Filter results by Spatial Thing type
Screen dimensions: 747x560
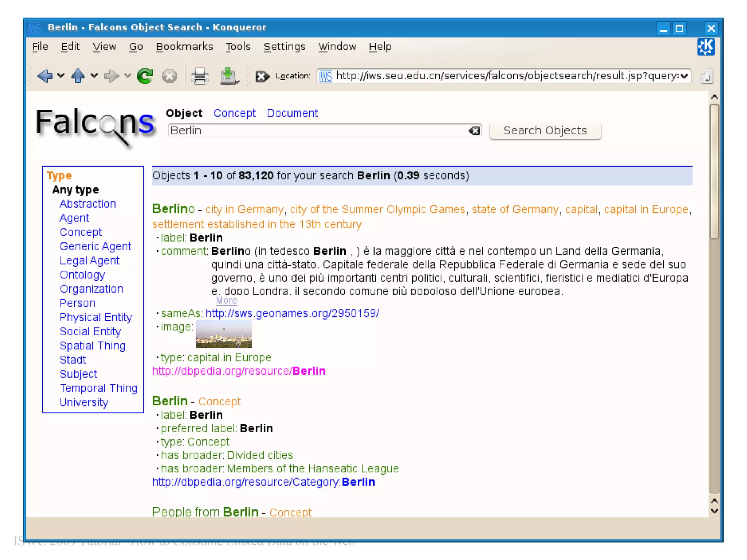(92, 345)
